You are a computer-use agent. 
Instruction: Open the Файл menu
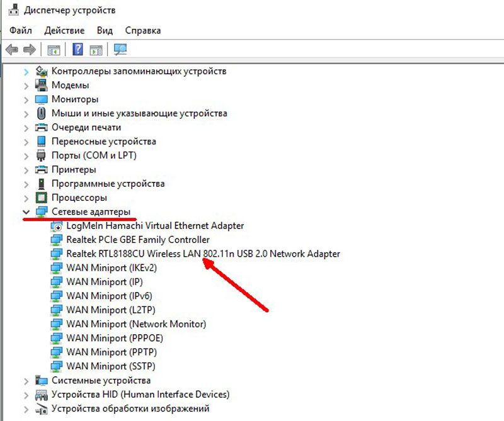click(21, 30)
